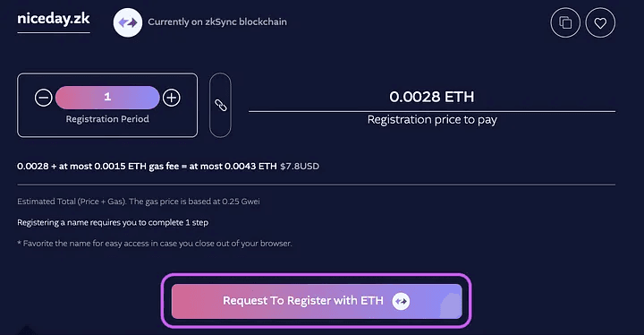Click the Favorite the name hint text
The image size is (644, 335).
(155, 244)
